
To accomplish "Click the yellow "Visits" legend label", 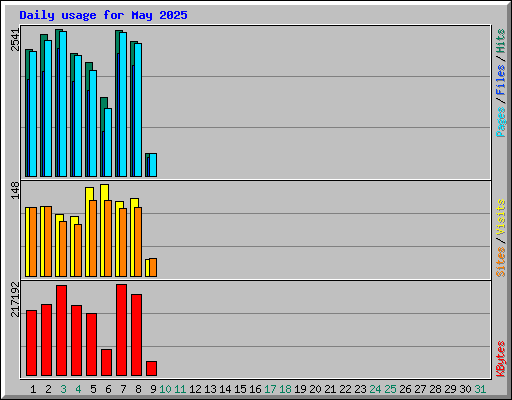I will (x=501, y=218).
